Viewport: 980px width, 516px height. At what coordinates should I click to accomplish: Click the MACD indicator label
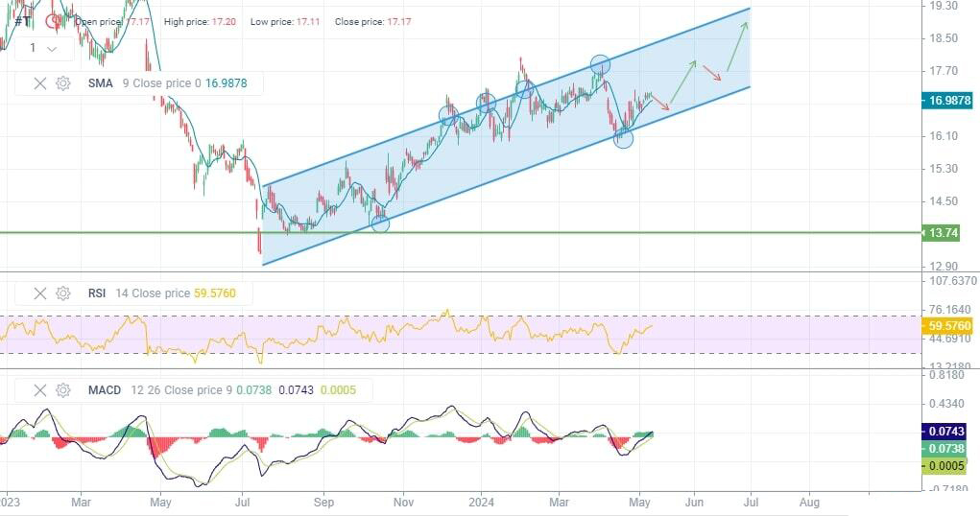pos(105,390)
